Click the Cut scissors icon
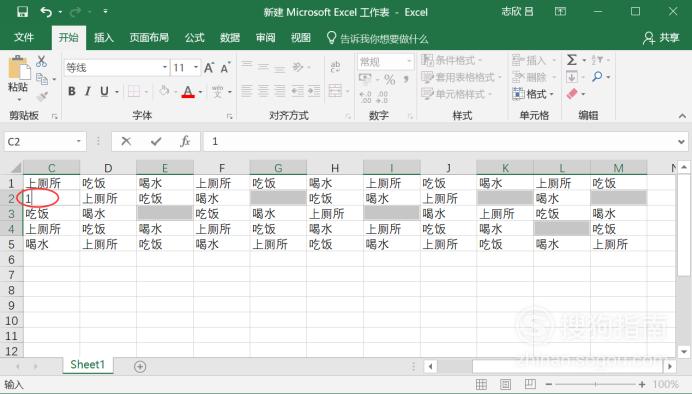Screen dimensions: 692x394 (x=41, y=61)
